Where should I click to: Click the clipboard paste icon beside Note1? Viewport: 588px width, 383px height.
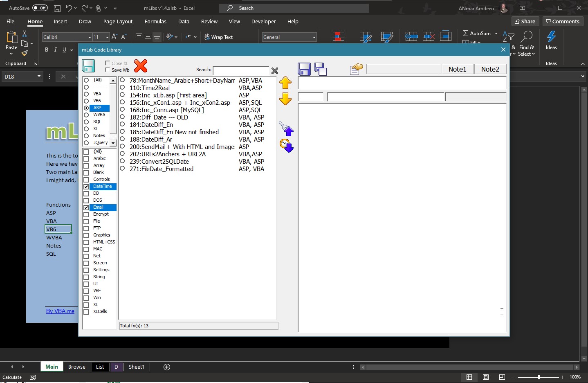356,69
